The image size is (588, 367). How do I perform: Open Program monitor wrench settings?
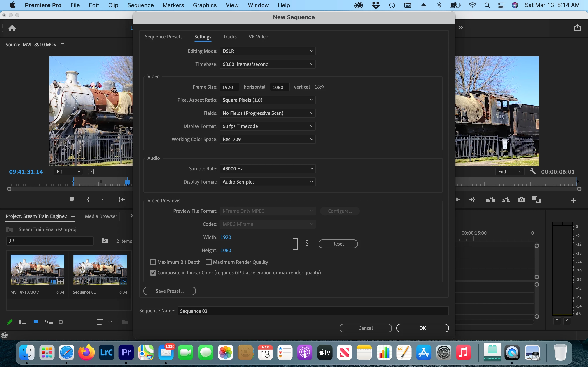533,172
